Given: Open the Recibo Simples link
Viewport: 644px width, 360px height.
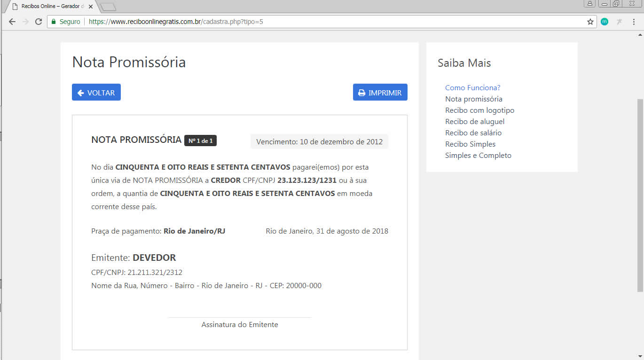Looking at the screenshot, I should (x=471, y=144).
